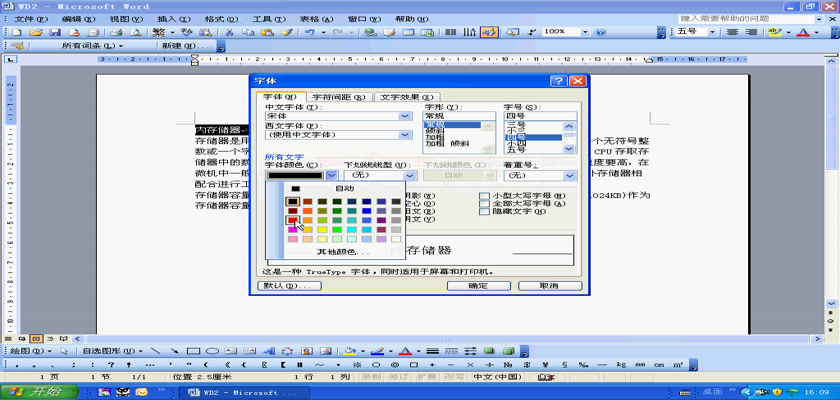Pick the yellow color swatch

coord(321,230)
